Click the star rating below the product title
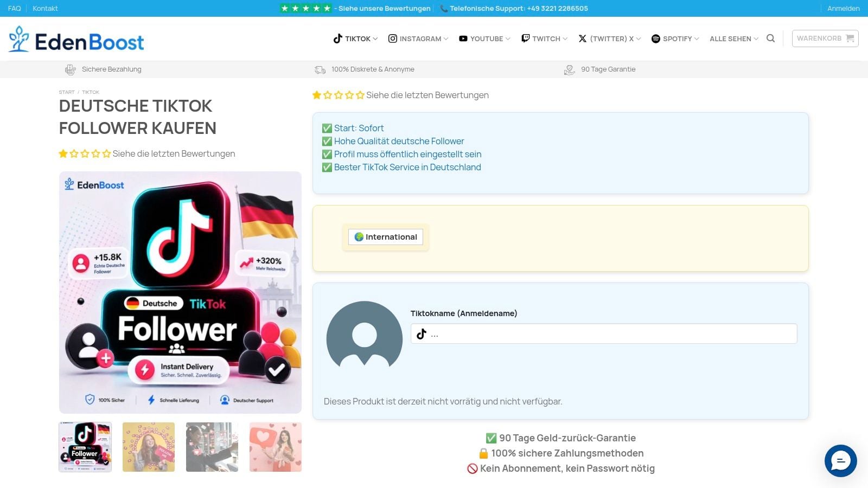The height and width of the screenshot is (488, 868). coord(85,153)
